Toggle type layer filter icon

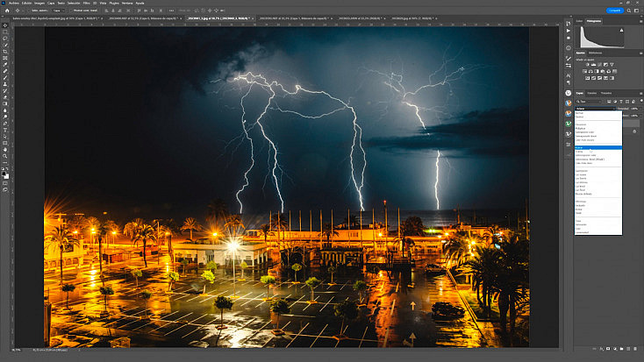coord(621,102)
